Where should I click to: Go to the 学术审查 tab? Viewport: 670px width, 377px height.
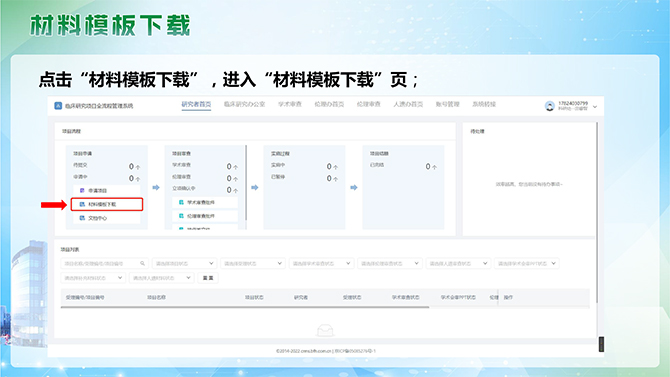[x=290, y=104]
